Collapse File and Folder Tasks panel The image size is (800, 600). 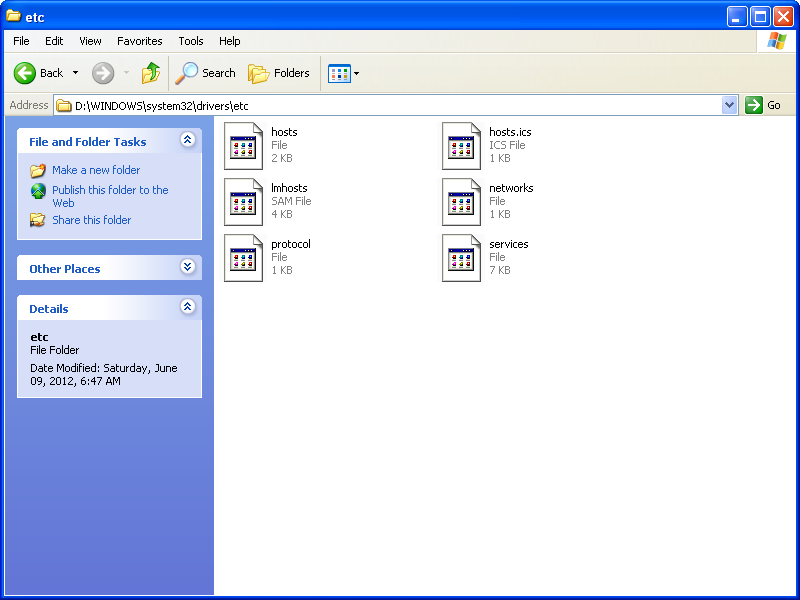coord(188,140)
